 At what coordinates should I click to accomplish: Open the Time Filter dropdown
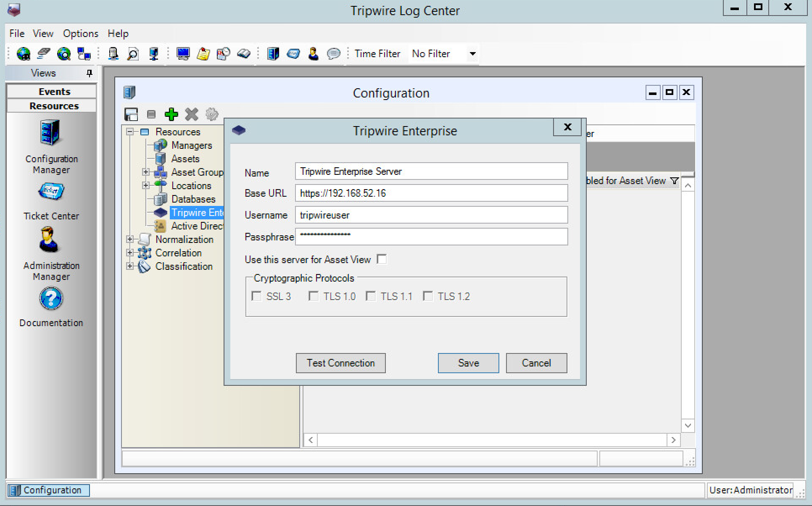click(472, 54)
